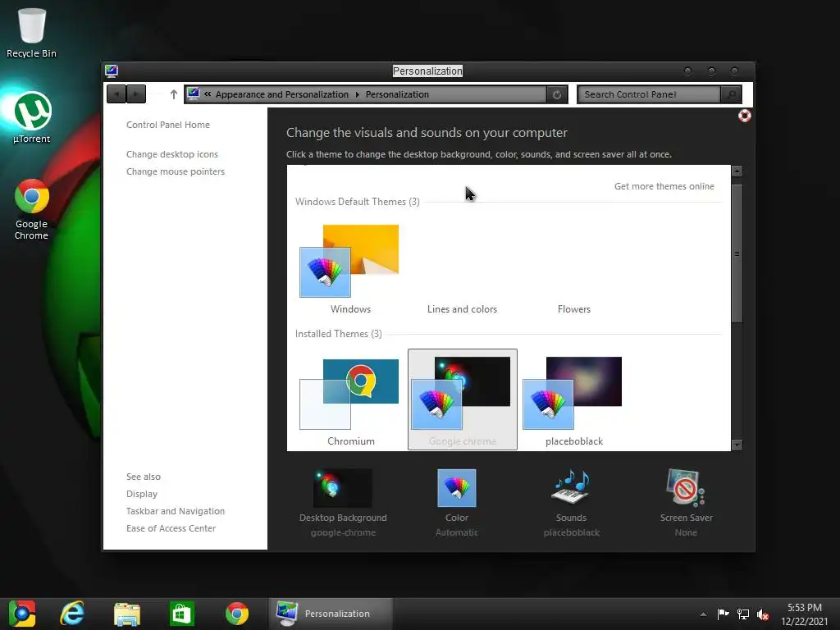This screenshot has width=840, height=630.
Task: Open Change mouse pointers link
Action: 176,171
